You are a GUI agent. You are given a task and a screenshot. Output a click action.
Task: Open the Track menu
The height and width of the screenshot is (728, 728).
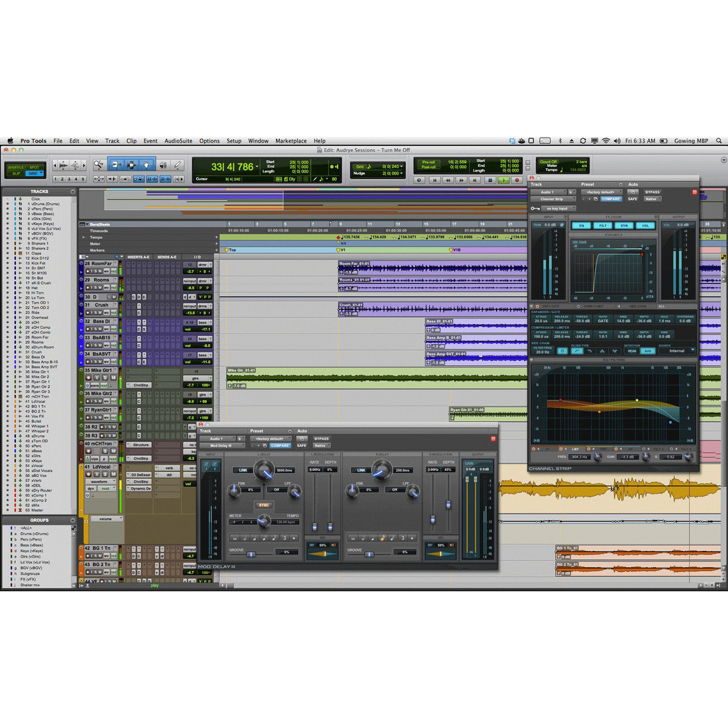tap(112, 141)
